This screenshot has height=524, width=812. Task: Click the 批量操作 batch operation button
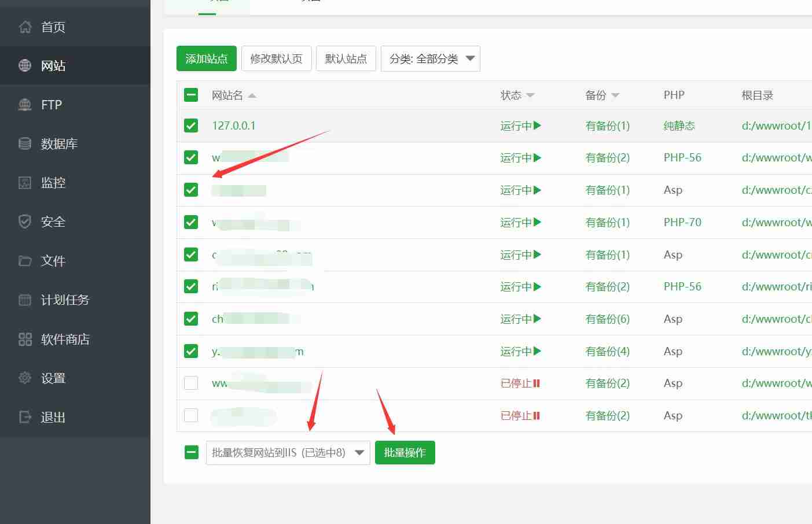point(405,452)
